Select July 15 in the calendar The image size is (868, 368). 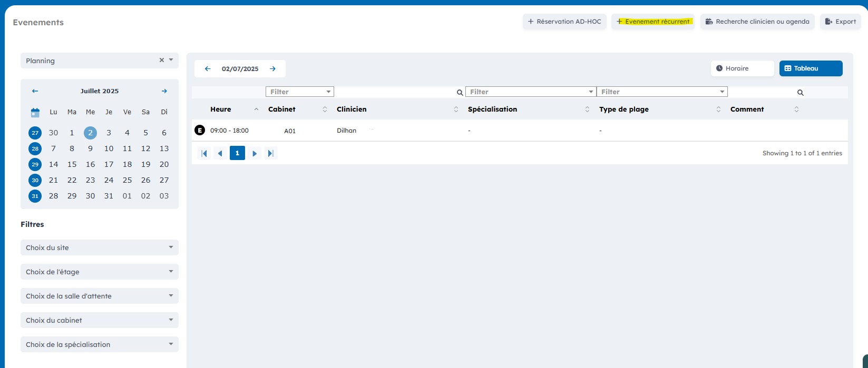[72, 164]
